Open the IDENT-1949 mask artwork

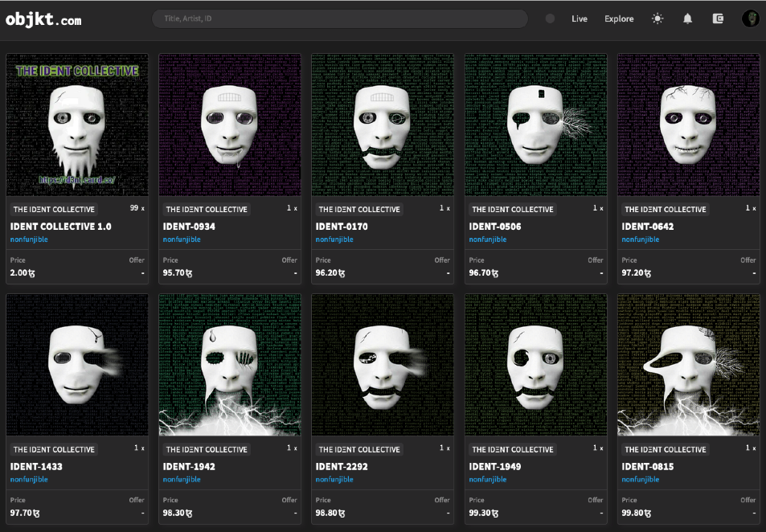click(x=536, y=365)
